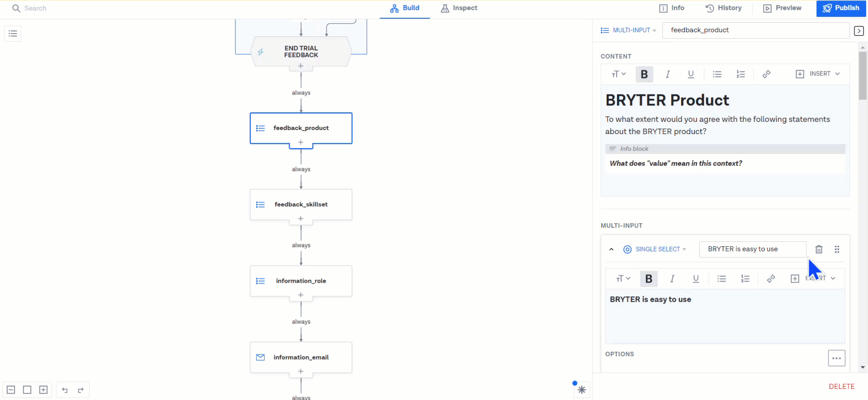The image size is (868, 400).
Task: Select the feedback_skillset node
Action: [301, 205]
